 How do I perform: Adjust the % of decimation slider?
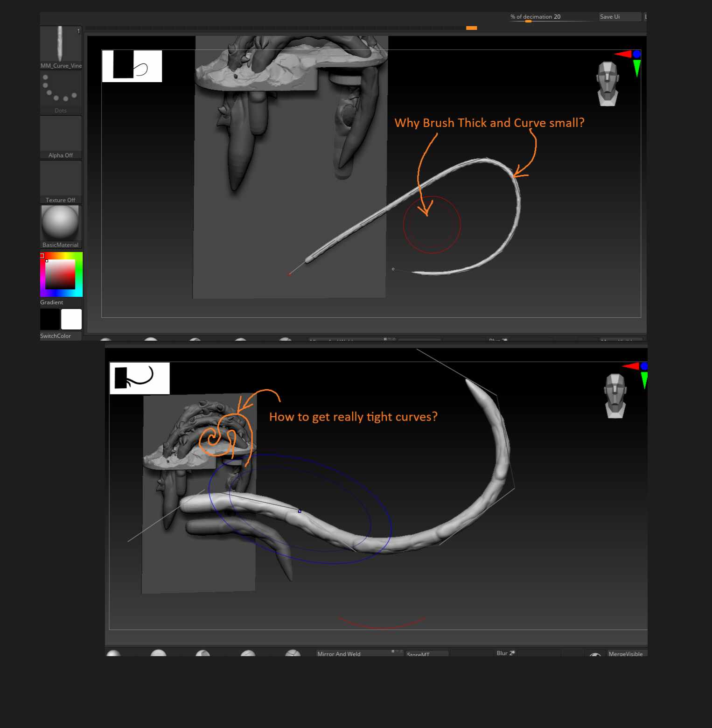point(552,17)
